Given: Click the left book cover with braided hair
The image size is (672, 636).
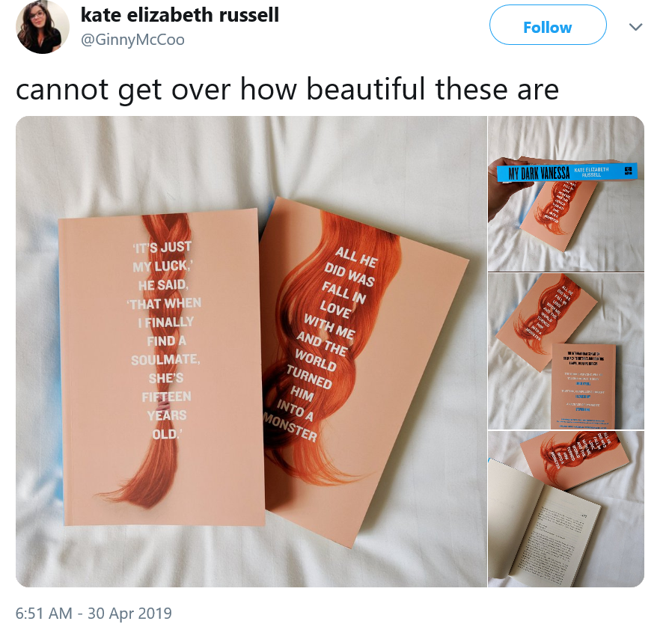Looking at the screenshot, I should [x=162, y=367].
